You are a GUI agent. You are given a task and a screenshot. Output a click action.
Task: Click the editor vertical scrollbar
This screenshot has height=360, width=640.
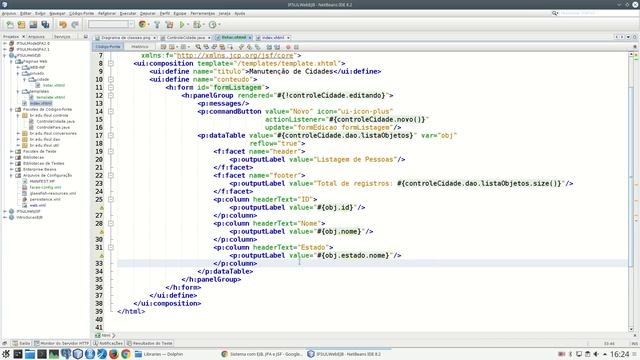click(x=631, y=191)
